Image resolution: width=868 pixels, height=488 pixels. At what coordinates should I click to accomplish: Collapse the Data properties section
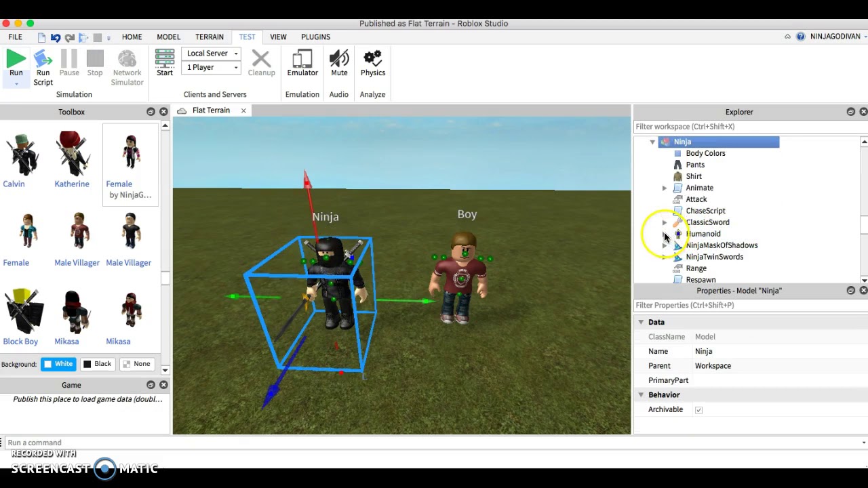pyautogui.click(x=641, y=322)
